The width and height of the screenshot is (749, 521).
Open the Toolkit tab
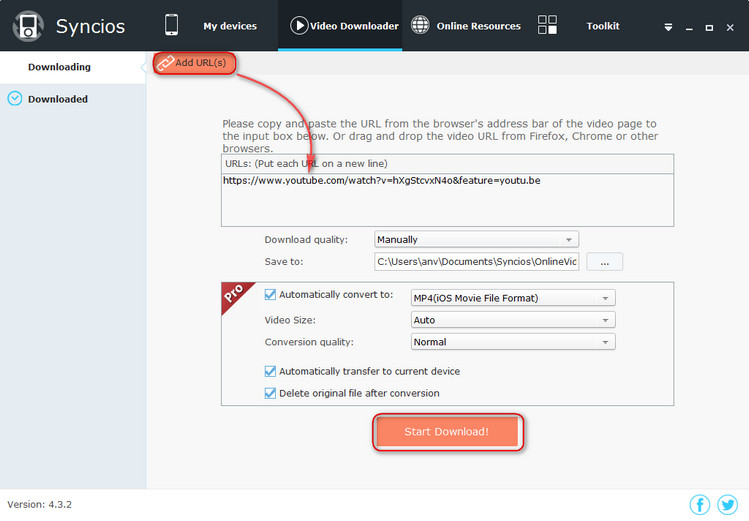coord(603,26)
